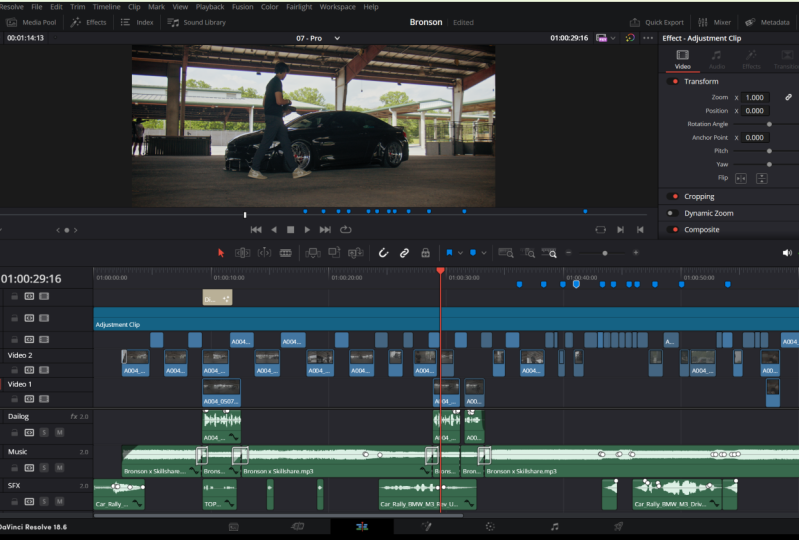Click the Replace Clip icon
Image resolution: width=799 pixels, height=540 pixels.
coord(355,253)
